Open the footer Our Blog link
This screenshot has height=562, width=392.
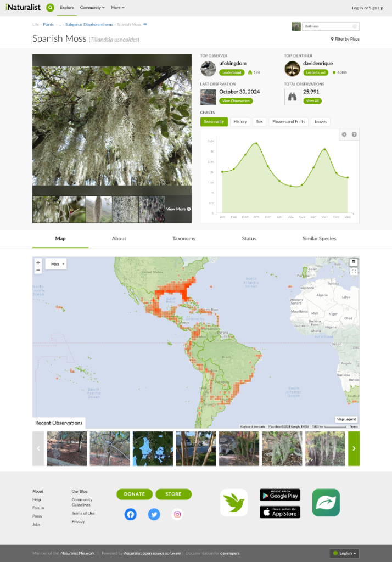(80, 491)
